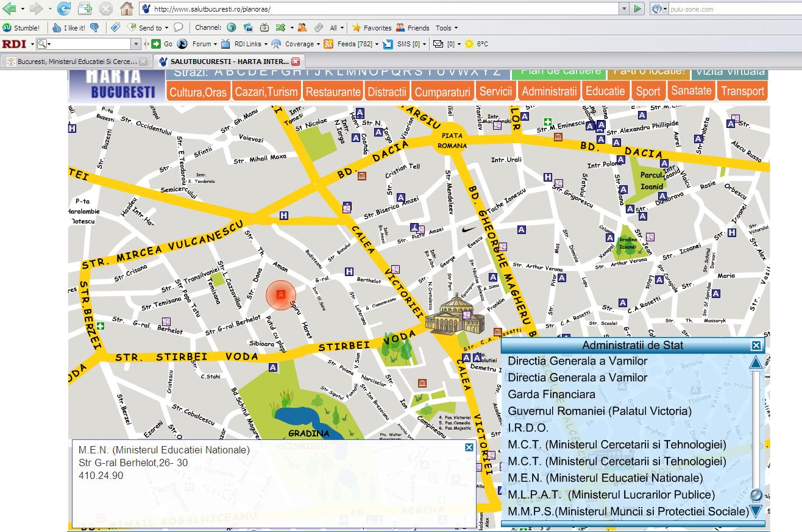The image size is (802, 532).
Task: Open StumbleUpon Friends
Action: [413, 27]
